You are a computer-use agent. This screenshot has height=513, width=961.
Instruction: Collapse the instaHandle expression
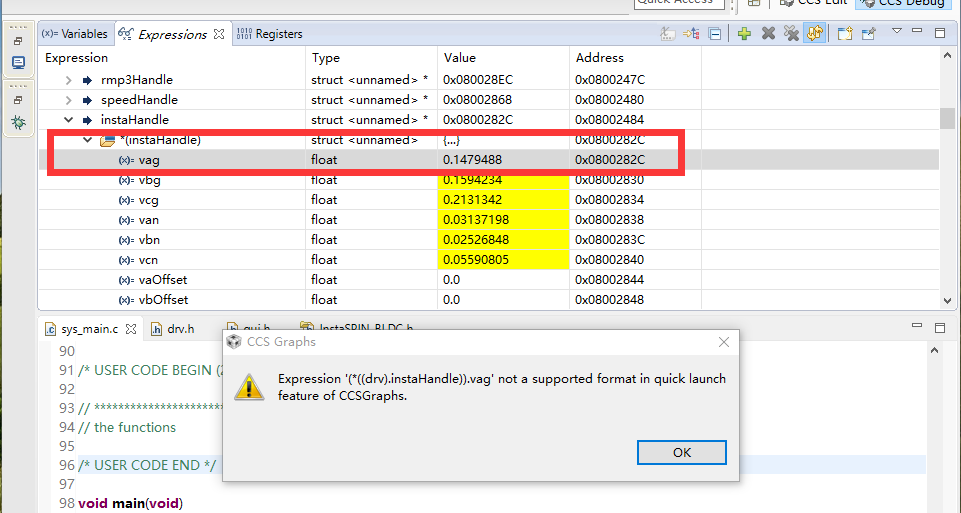pos(69,120)
